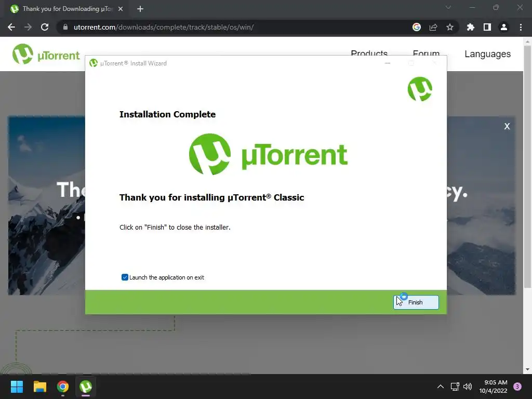Reload the uTorrent download page

click(x=45, y=27)
